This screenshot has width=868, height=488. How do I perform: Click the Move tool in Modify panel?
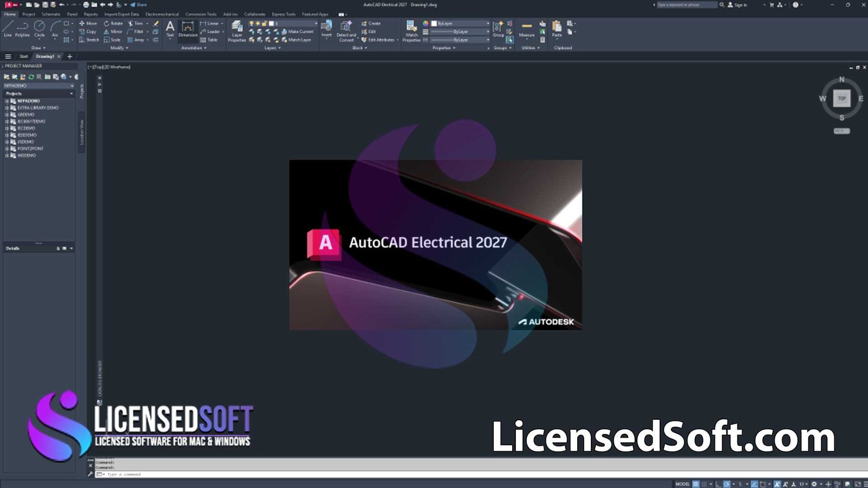point(88,23)
